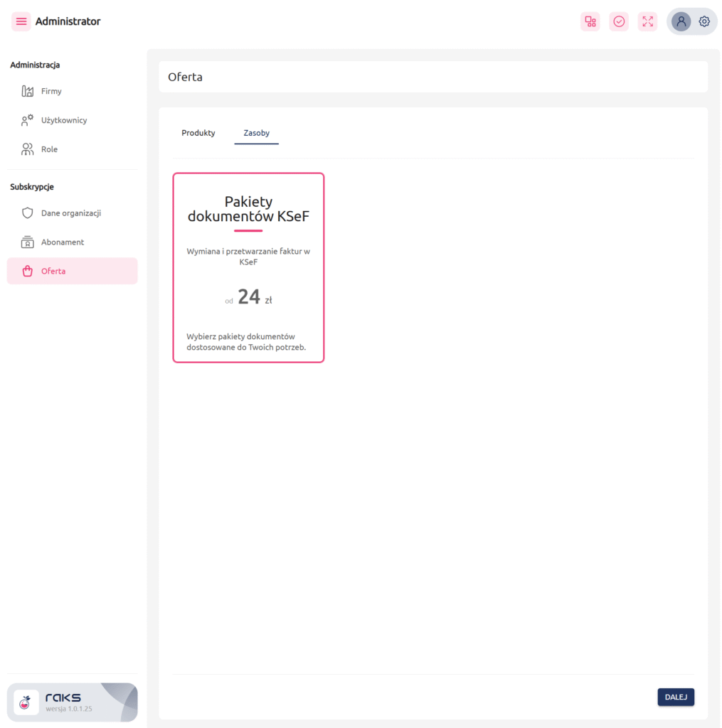This screenshot has height=728, width=722.
Task: Click the Firmy buildings icon in sidebar
Action: pos(28,91)
